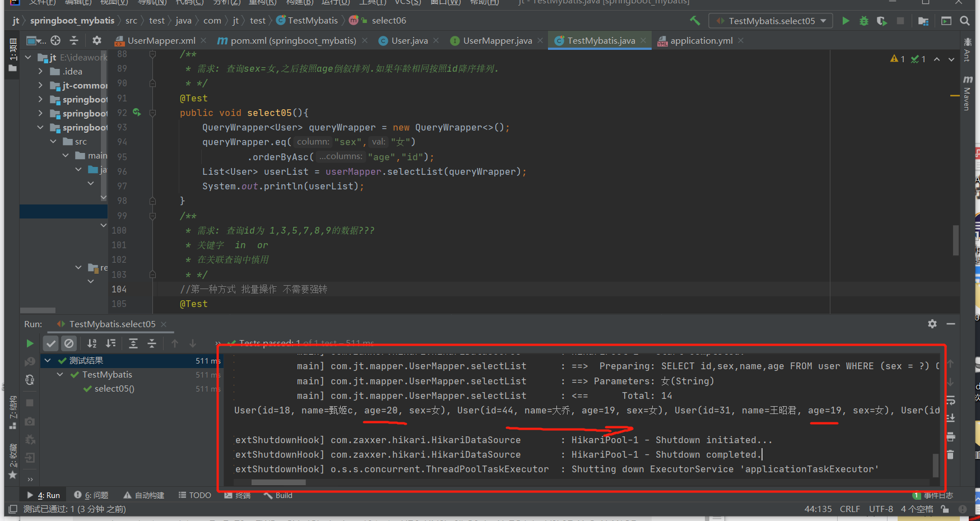This screenshot has width=980, height=521.
Task: Run with Coverage shield icon
Action: click(x=882, y=21)
